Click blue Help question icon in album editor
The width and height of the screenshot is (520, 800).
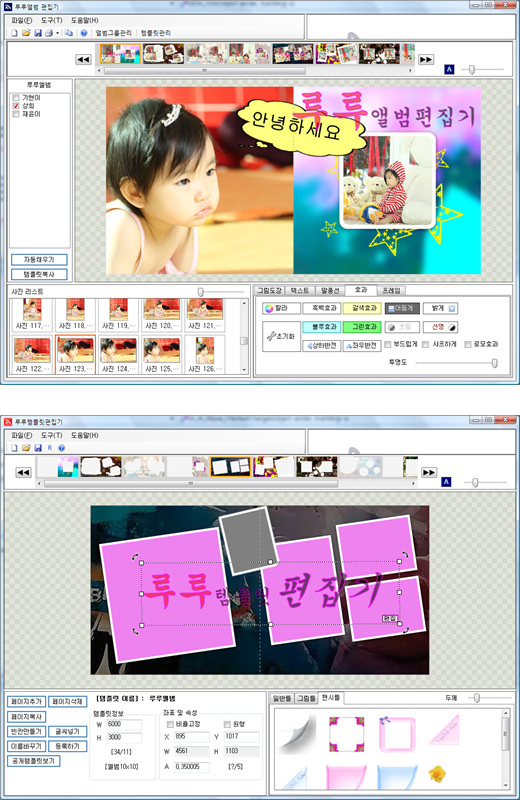[84, 33]
